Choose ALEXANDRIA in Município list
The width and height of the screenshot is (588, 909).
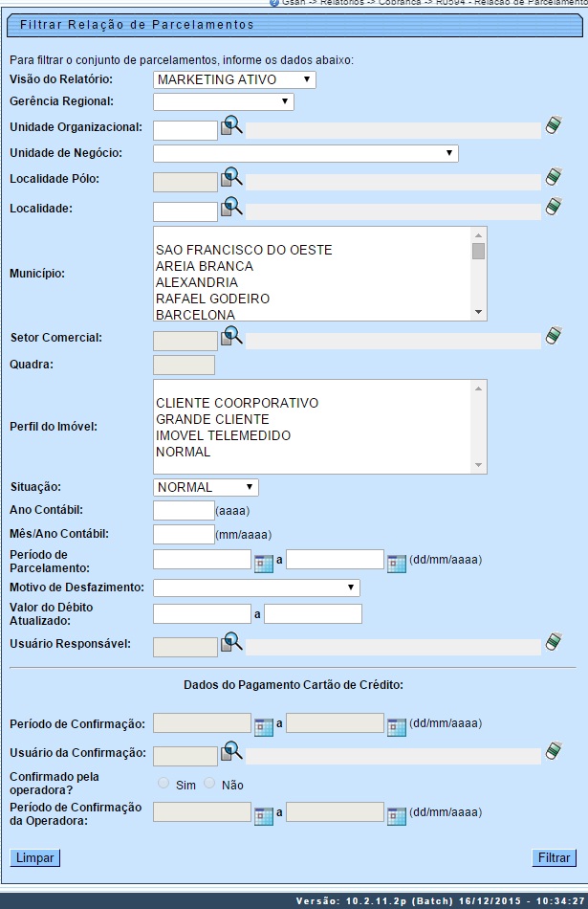tap(197, 282)
